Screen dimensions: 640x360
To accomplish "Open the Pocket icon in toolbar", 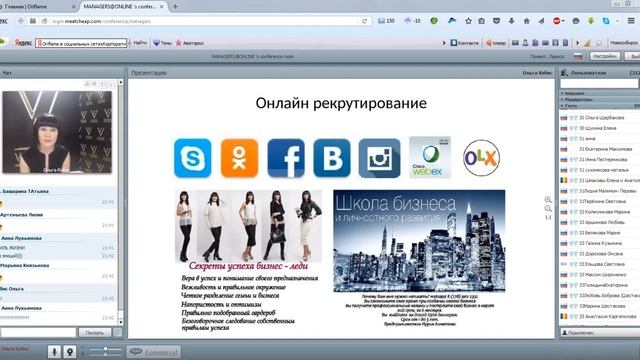I will [496, 20].
